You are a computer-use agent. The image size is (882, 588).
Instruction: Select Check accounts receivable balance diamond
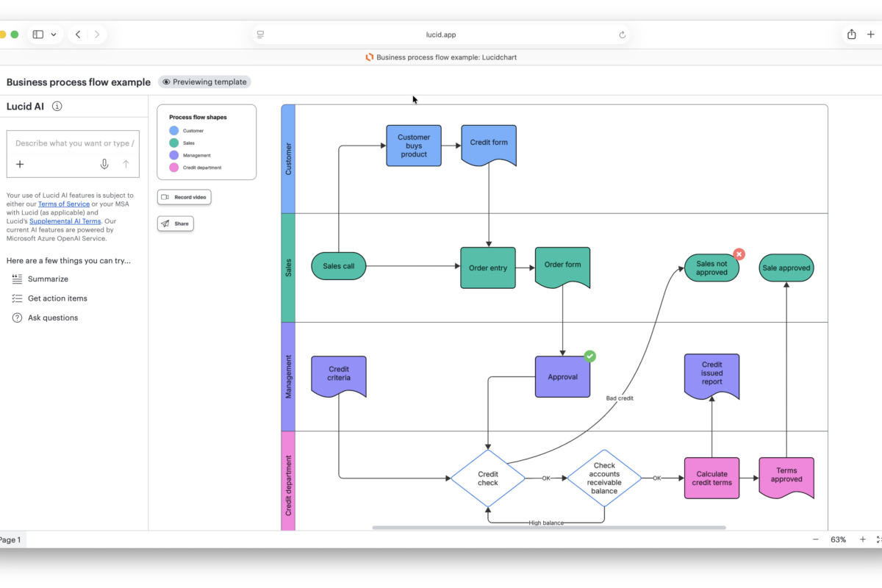click(604, 478)
